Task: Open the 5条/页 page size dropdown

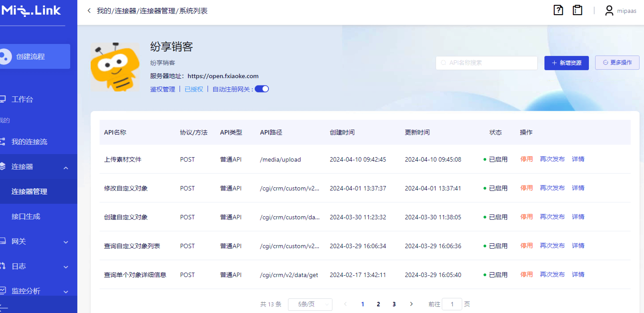Action: 310,304
